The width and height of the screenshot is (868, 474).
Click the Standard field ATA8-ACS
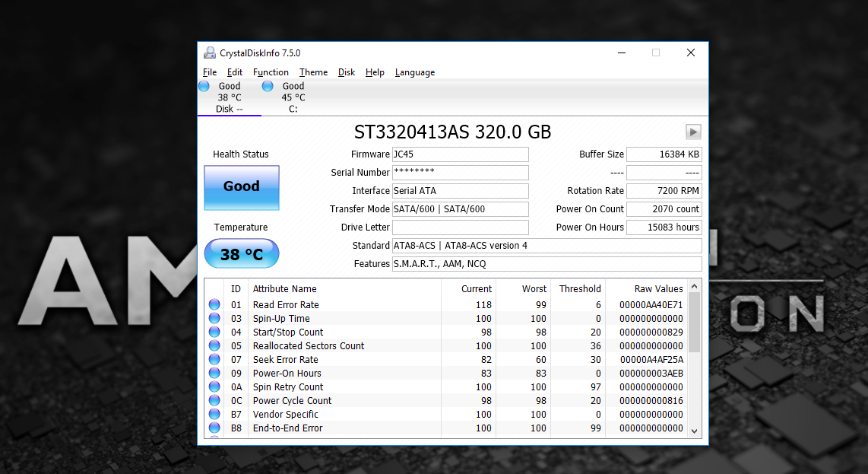pos(547,246)
